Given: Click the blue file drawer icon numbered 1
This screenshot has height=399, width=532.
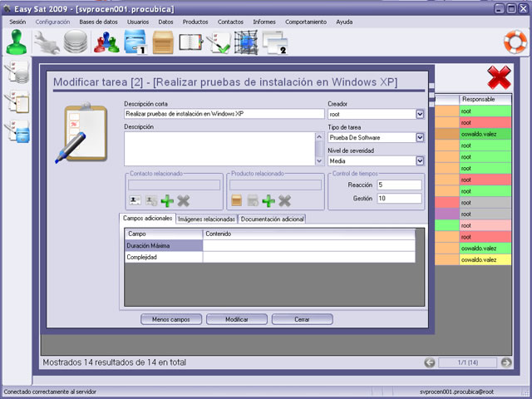Looking at the screenshot, I should 135,42.
